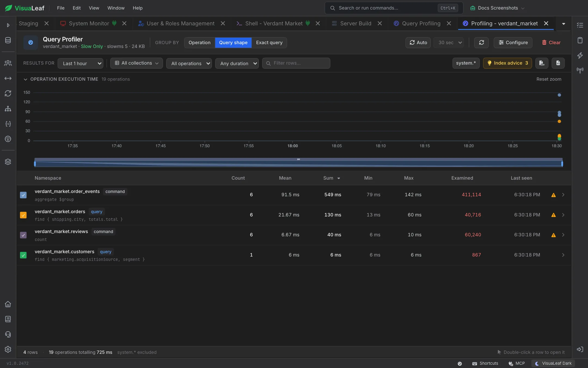
Task: Open the task list icon in right panel
Action: pyautogui.click(x=580, y=25)
